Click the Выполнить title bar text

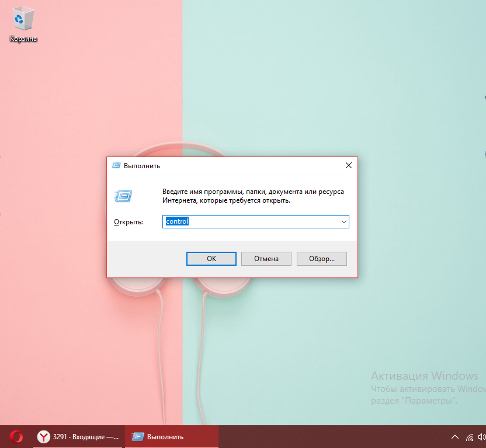(141, 166)
